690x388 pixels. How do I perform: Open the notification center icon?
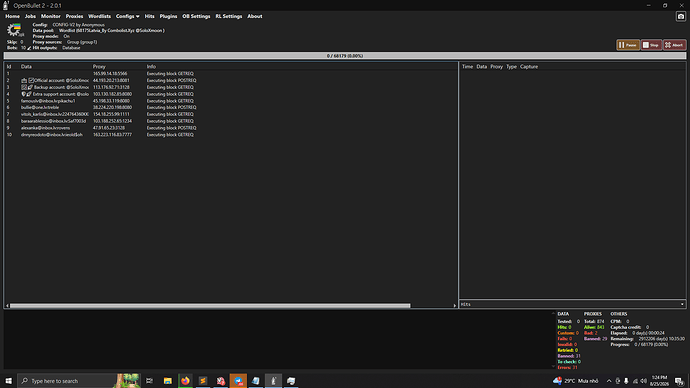point(679,381)
